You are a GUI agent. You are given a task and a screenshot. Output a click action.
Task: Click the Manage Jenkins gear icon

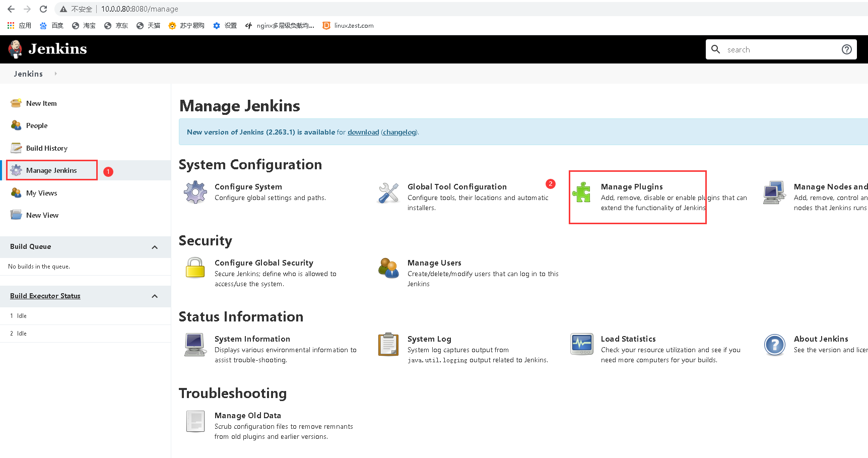coord(16,170)
